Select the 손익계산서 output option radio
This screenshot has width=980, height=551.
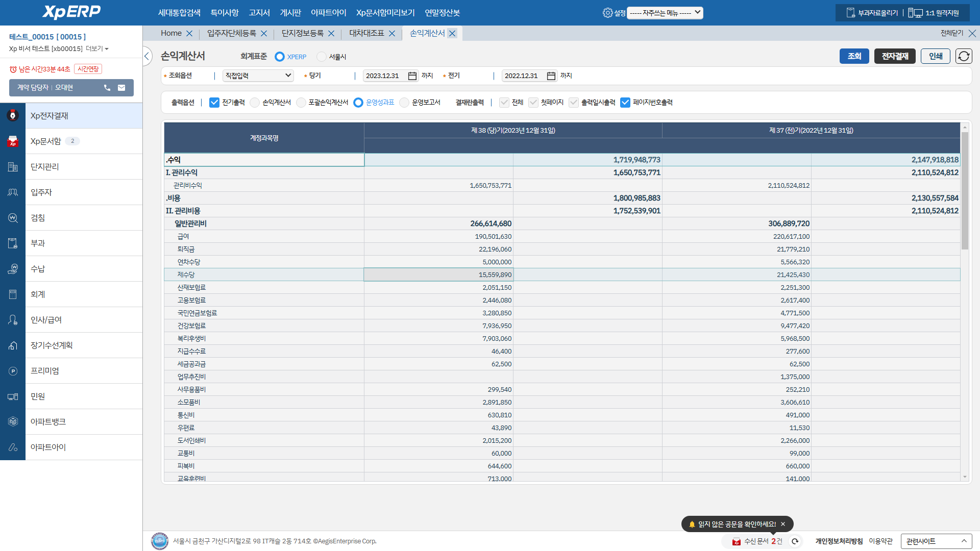point(255,103)
